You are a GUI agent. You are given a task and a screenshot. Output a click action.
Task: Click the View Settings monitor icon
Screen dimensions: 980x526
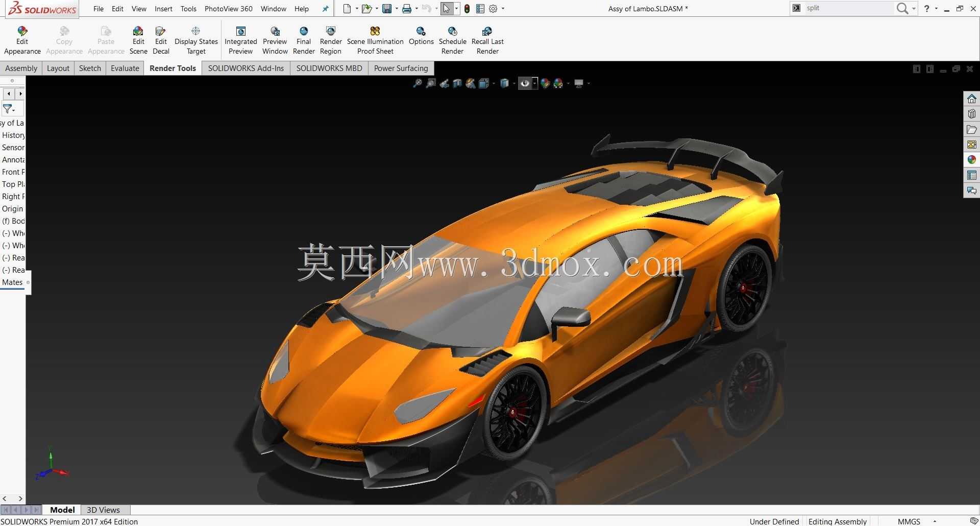point(579,83)
